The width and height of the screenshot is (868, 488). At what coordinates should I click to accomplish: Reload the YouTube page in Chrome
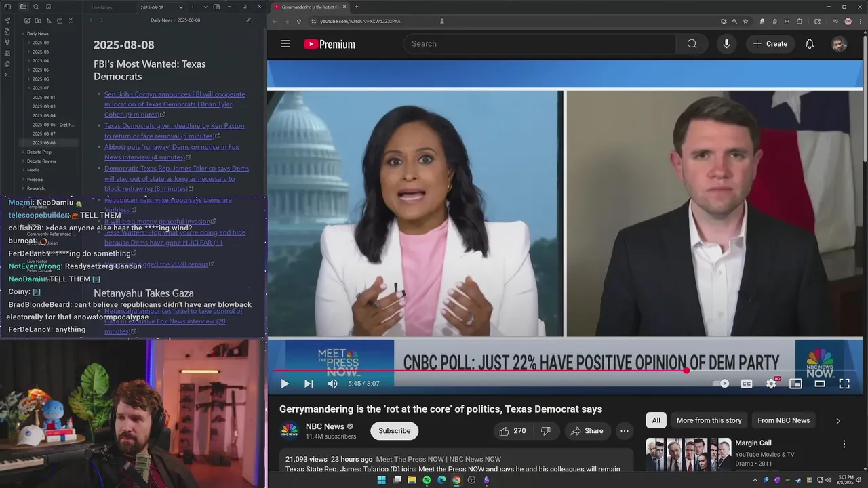tap(298, 21)
